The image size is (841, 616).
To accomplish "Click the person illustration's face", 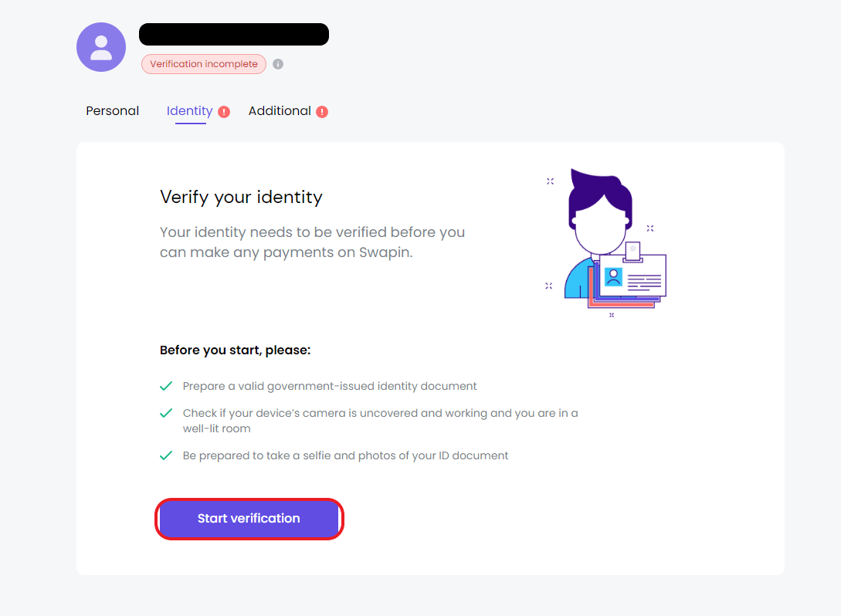I will click(599, 227).
